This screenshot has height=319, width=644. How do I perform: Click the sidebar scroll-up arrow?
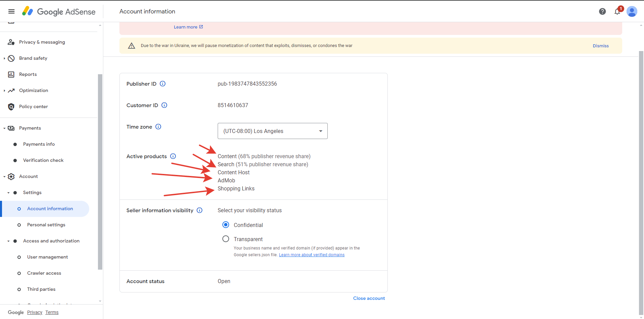100,25
